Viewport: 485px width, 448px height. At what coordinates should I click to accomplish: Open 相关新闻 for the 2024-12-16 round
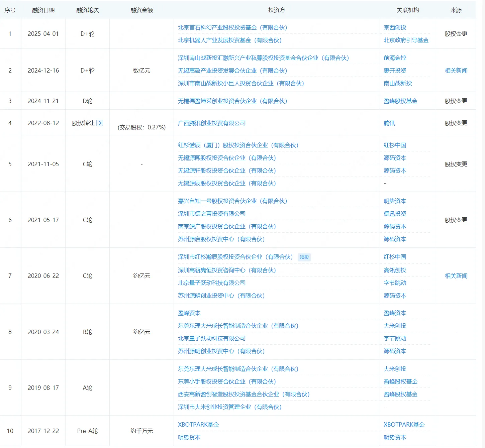[x=456, y=71]
